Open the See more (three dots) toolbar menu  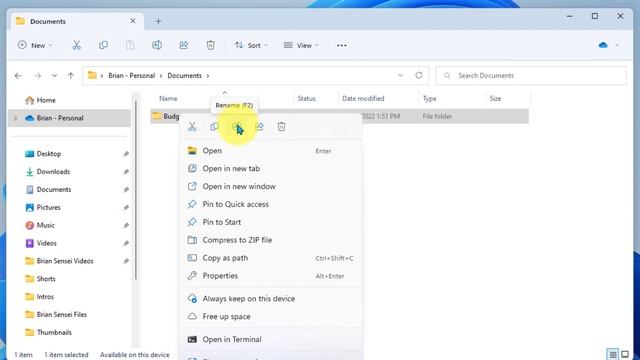tap(342, 45)
